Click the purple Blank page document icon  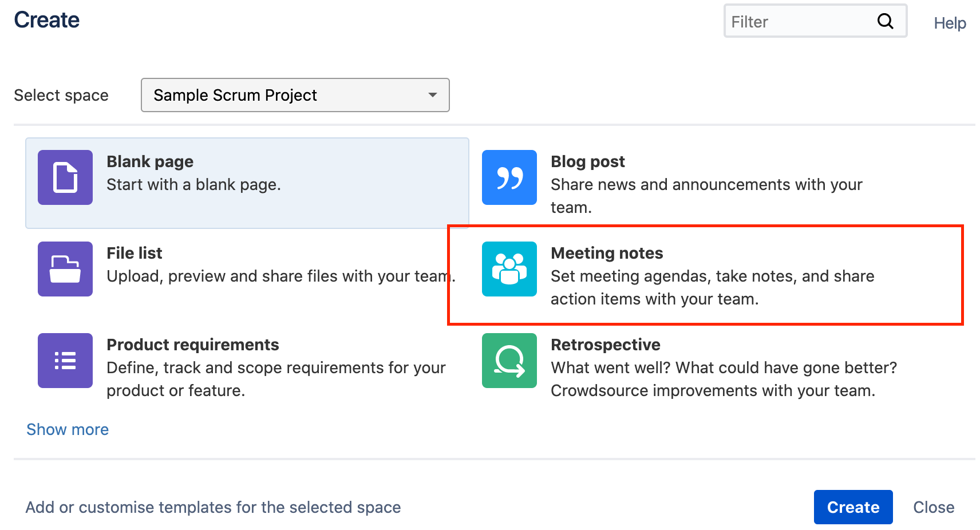click(x=65, y=177)
